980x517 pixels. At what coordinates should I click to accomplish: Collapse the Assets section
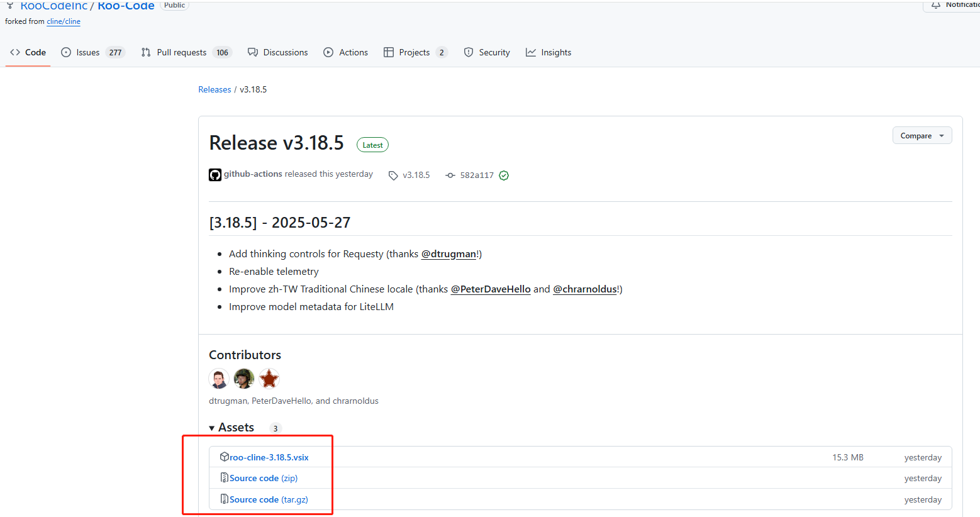231,428
